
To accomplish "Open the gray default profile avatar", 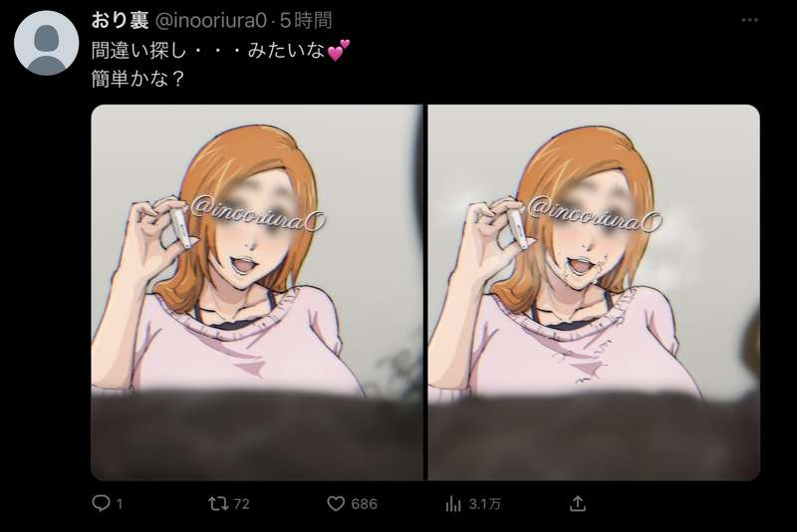I will coord(46,43).
